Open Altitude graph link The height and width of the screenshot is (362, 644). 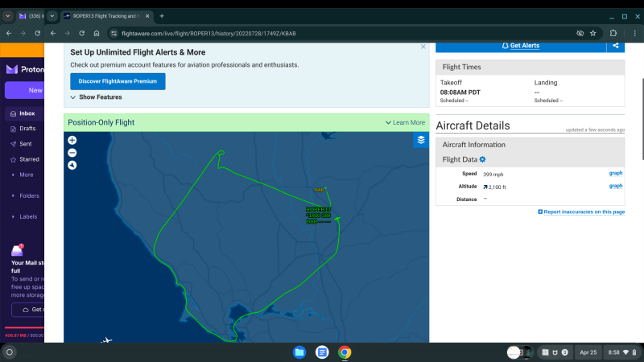pyautogui.click(x=616, y=186)
